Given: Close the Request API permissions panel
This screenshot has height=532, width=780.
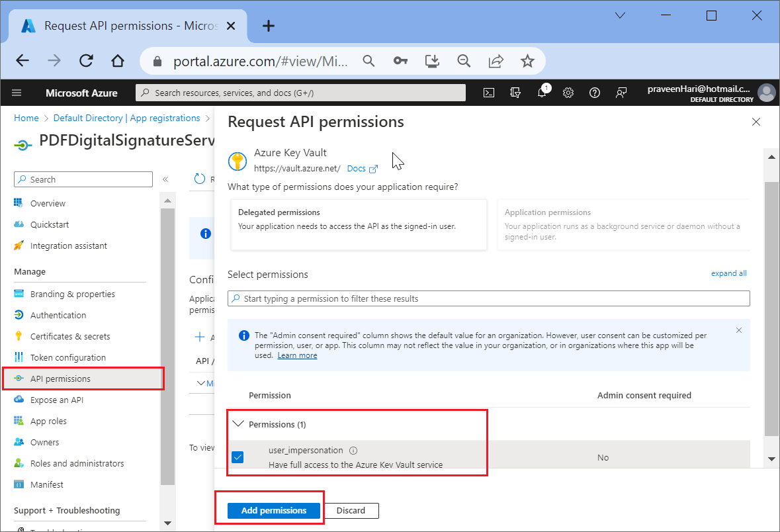Looking at the screenshot, I should click(x=756, y=122).
